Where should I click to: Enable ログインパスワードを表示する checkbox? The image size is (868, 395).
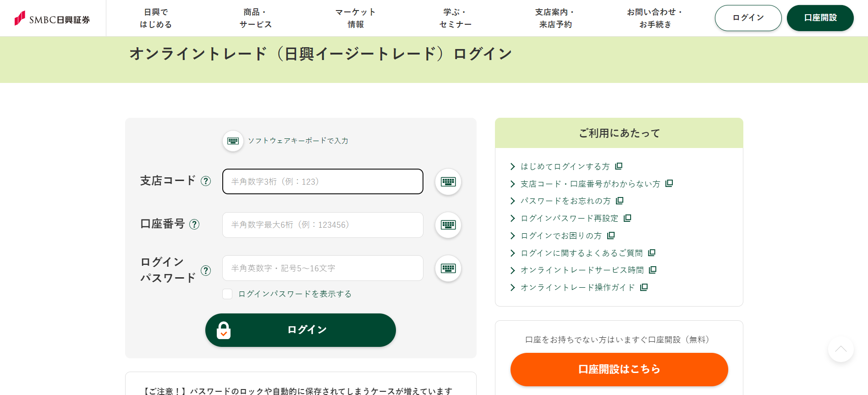[227, 294]
